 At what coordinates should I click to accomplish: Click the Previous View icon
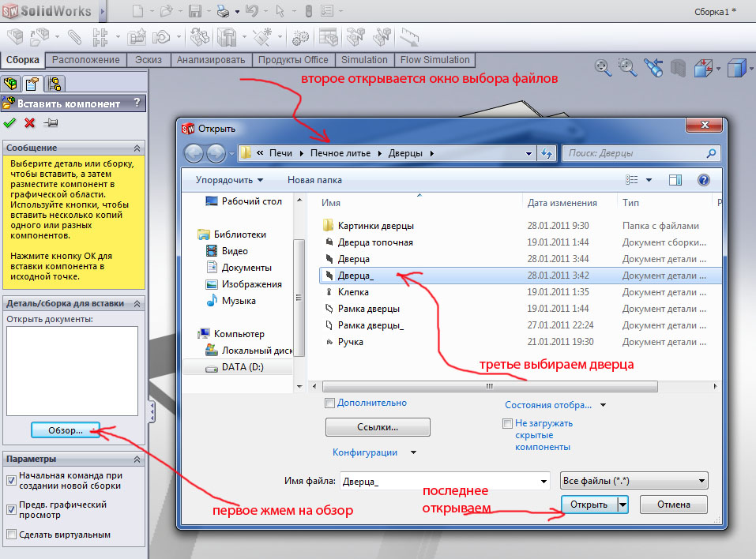pos(653,68)
